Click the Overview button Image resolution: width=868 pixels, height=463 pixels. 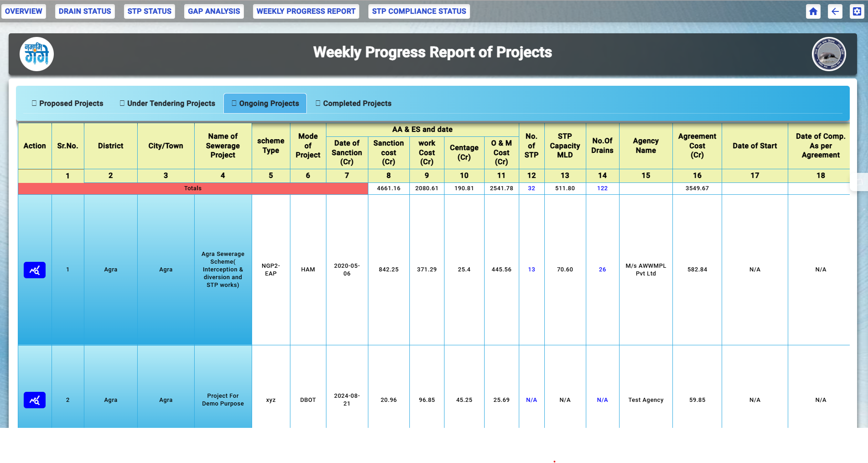coord(24,11)
